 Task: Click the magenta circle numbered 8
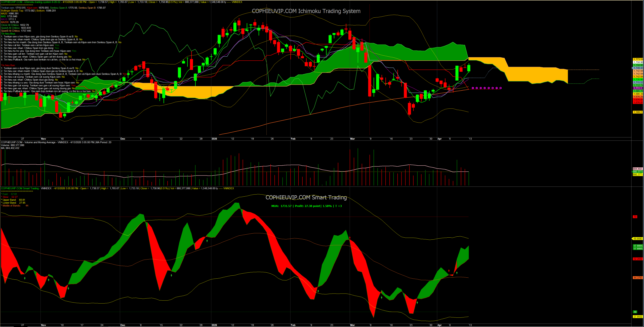coord(501,88)
